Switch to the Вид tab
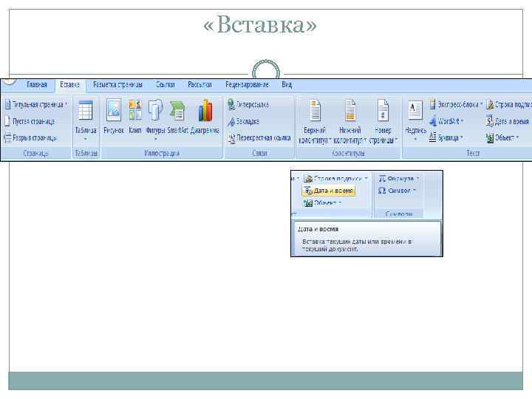532x399 pixels. point(287,85)
